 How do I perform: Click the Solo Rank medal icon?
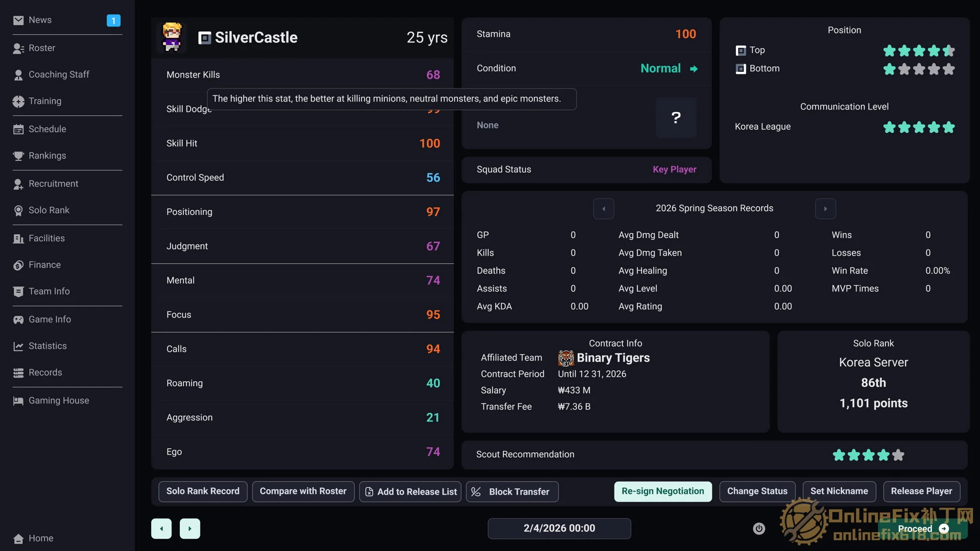[x=18, y=211]
